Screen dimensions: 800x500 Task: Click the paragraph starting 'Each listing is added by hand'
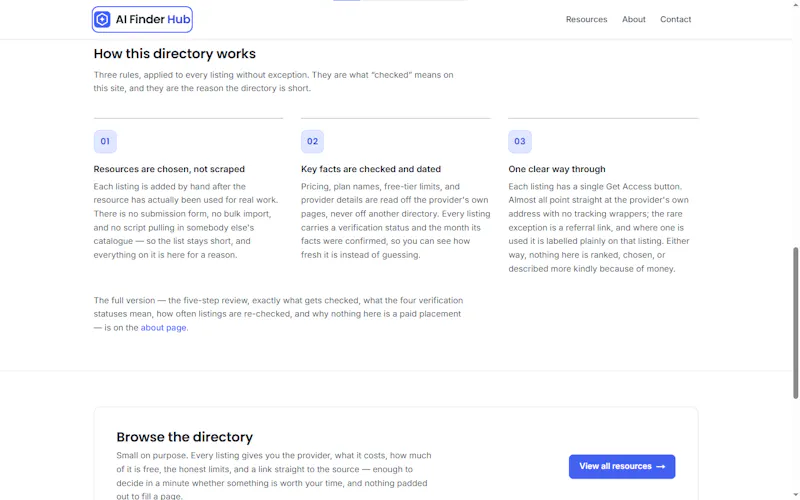[x=186, y=220]
